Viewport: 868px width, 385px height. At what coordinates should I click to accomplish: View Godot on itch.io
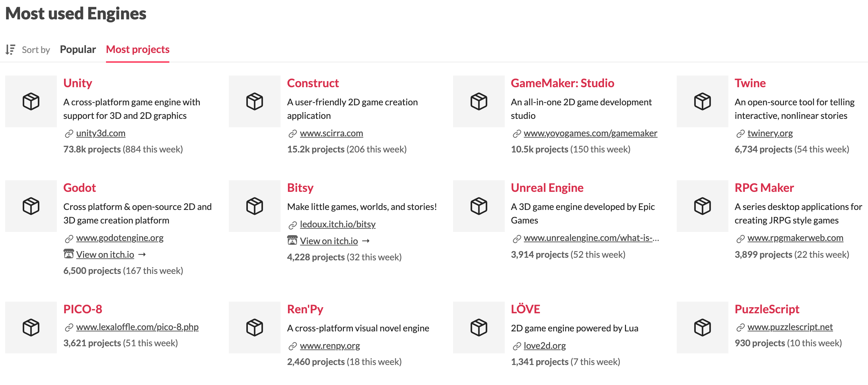(105, 255)
